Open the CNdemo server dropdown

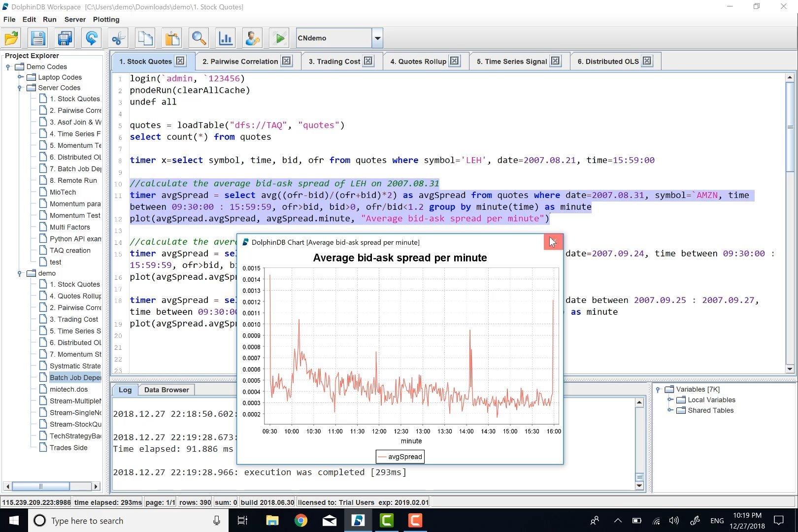[x=377, y=38]
